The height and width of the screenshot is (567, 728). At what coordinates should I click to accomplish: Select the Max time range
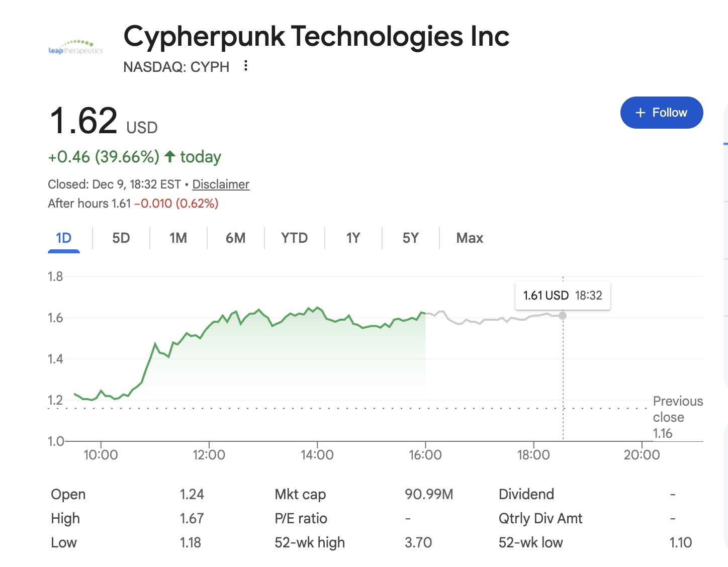[469, 238]
